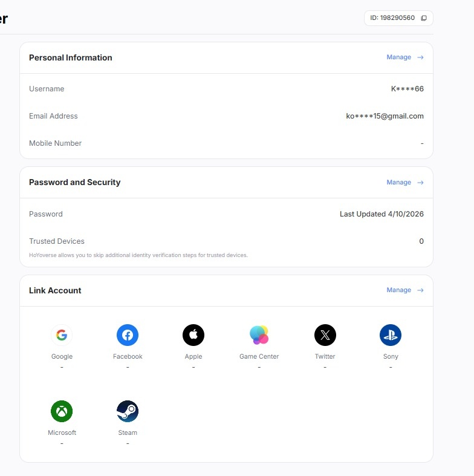Click the Google account link icon

(62, 335)
